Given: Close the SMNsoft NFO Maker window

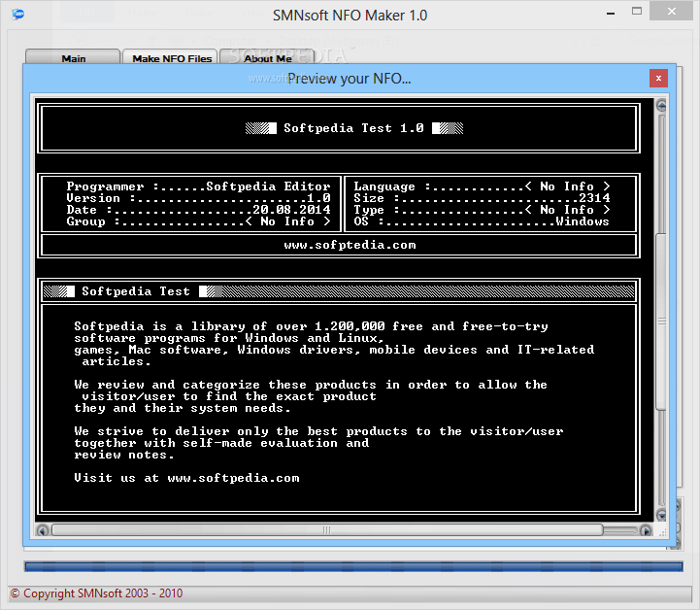Looking at the screenshot, I should pos(672,12).
